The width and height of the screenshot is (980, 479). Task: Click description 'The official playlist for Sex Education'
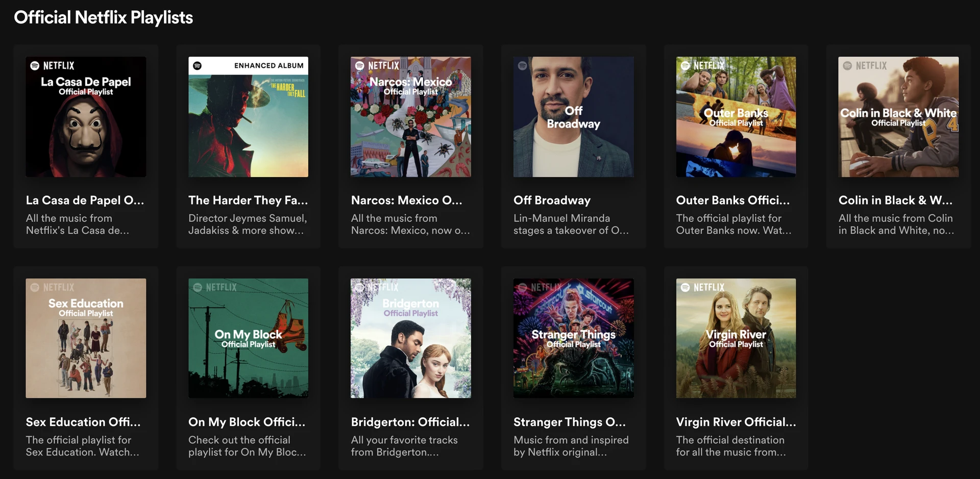(x=83, y=446)
